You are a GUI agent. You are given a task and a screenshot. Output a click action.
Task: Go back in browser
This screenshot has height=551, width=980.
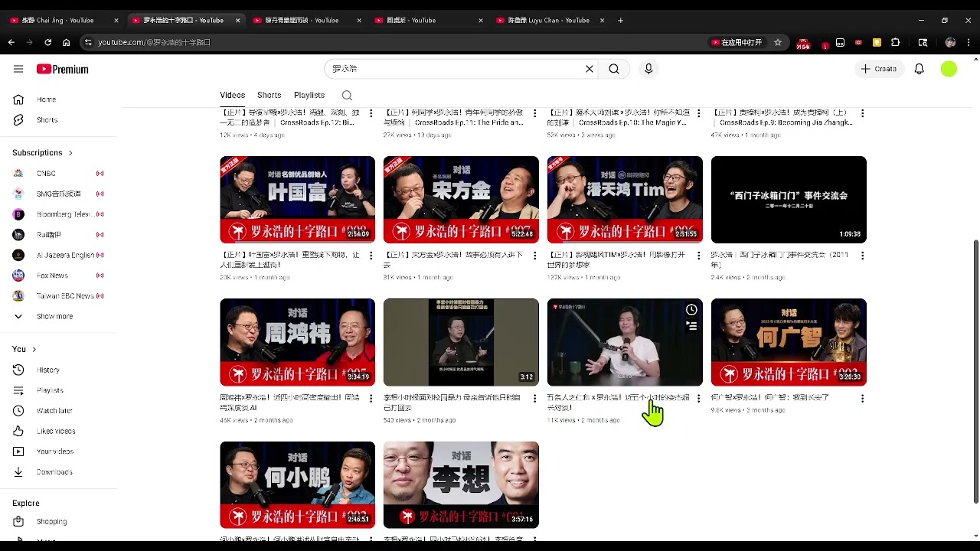11,42
